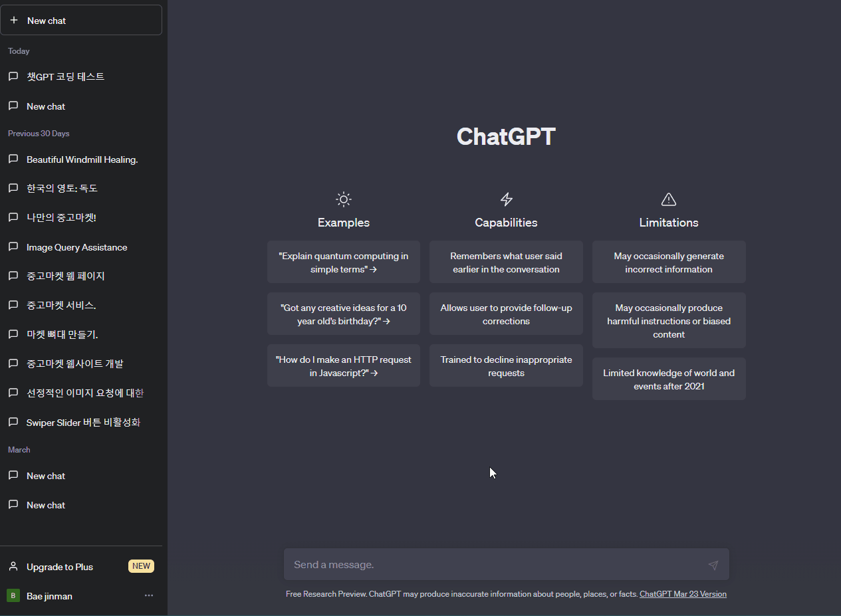841x616 pixels.
Task: Click chat bubble icon for Beautiful Windmill Healing
Action: pos(13,159)
